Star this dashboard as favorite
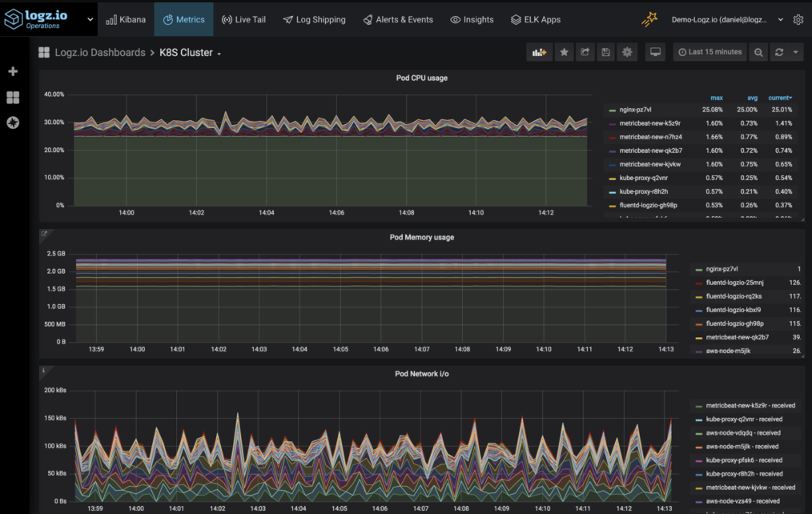 564,52
